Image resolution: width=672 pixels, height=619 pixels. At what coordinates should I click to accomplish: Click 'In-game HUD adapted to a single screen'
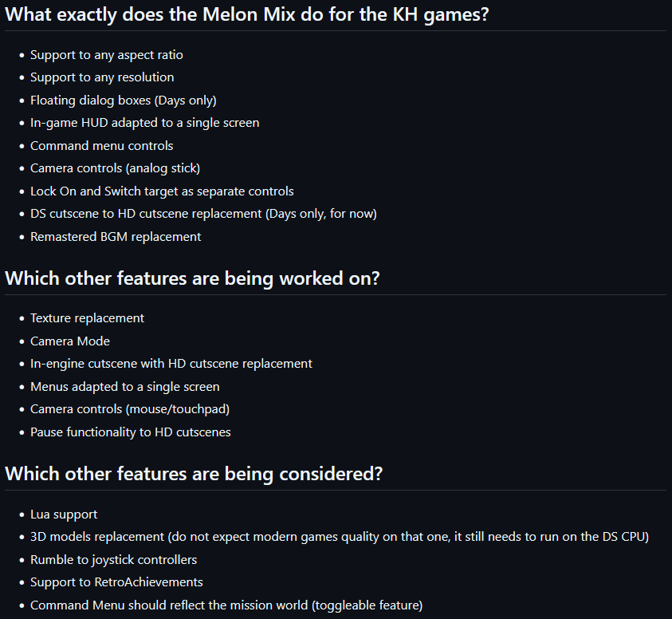(145, 123)
